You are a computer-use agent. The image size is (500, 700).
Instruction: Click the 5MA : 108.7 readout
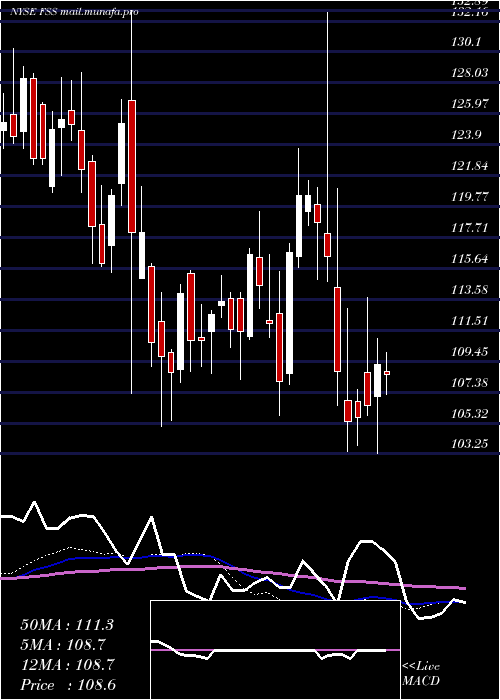63,645
